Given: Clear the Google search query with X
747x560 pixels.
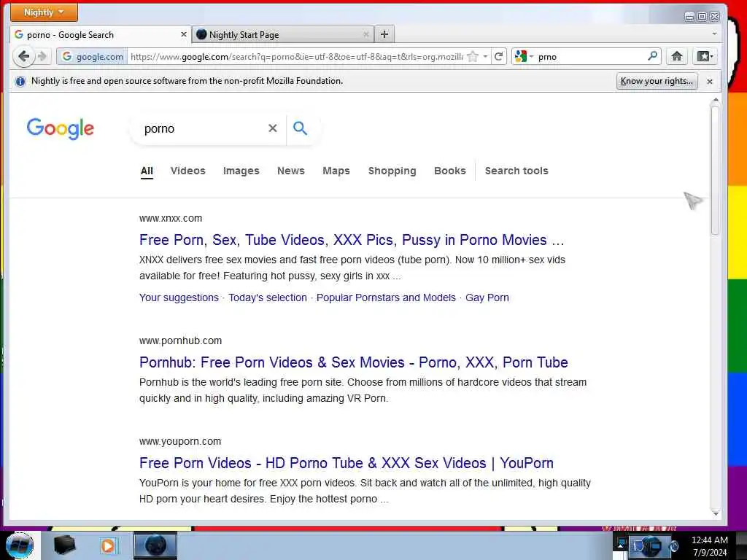Looking at the screenshot, I should pos(273,128).
